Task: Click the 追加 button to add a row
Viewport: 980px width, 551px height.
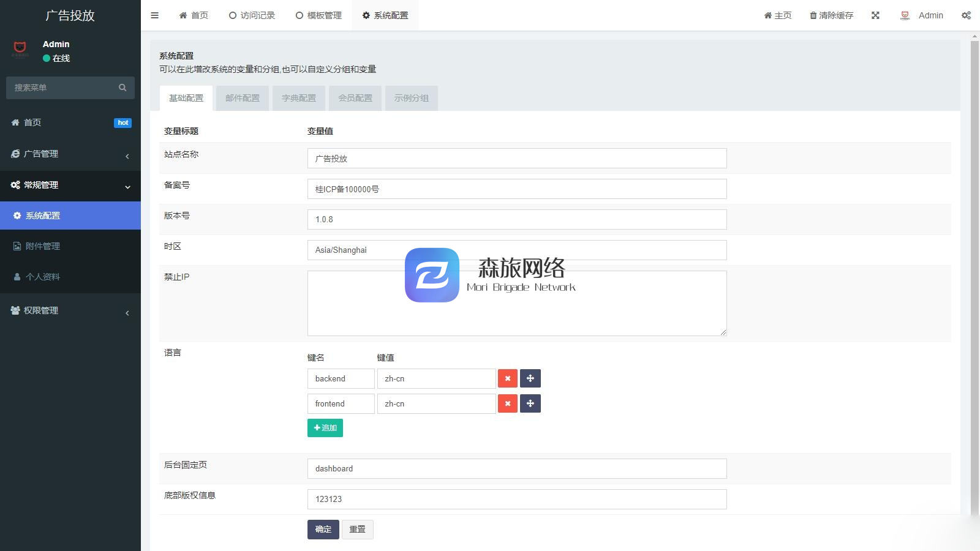Action: pos(325,428)
